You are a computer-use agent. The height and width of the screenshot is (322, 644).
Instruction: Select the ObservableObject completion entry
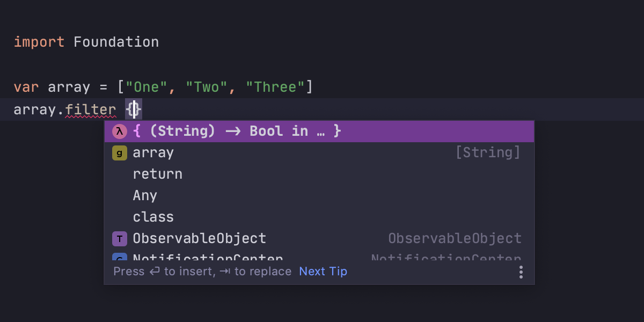200,239
